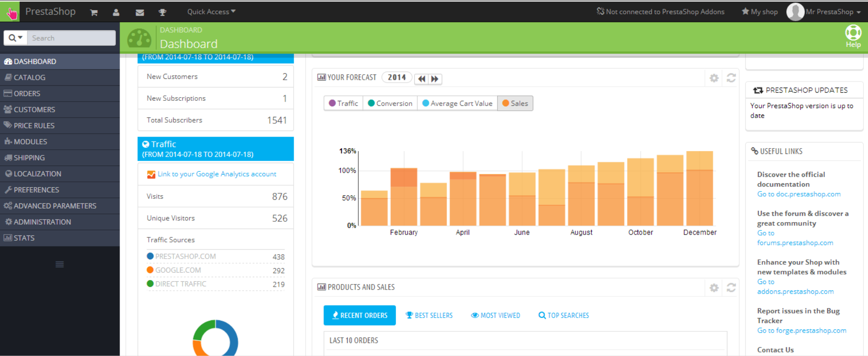Screen dimensions: 868x356
Task: Click the trophy icon in top bar
Action: tap(162, 12)
